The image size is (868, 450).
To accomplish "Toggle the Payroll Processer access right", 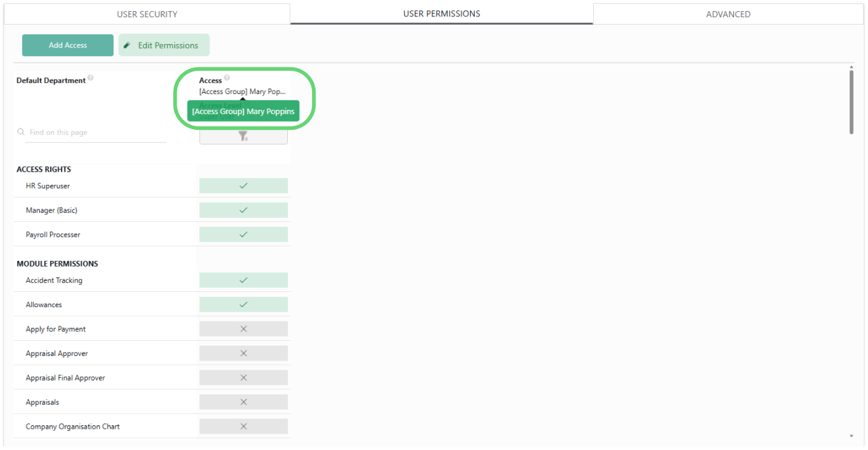I will coord(243,234).
